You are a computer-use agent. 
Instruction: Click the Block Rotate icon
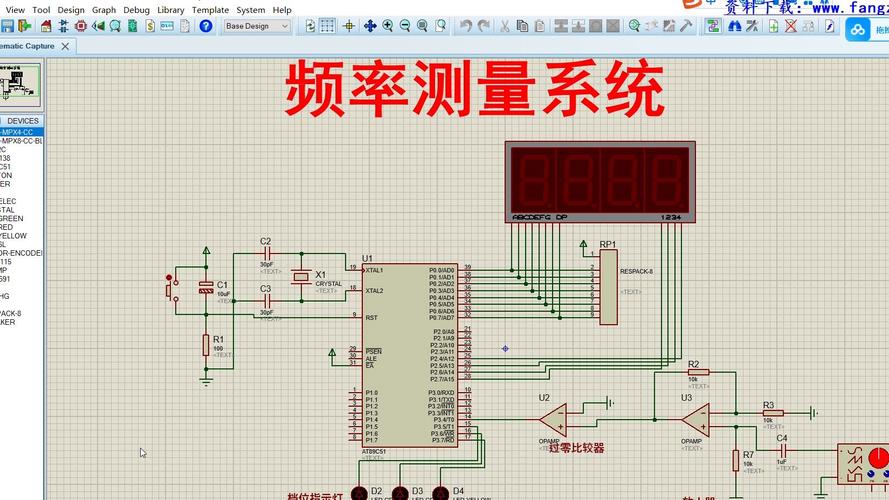(x=596, y=26)
